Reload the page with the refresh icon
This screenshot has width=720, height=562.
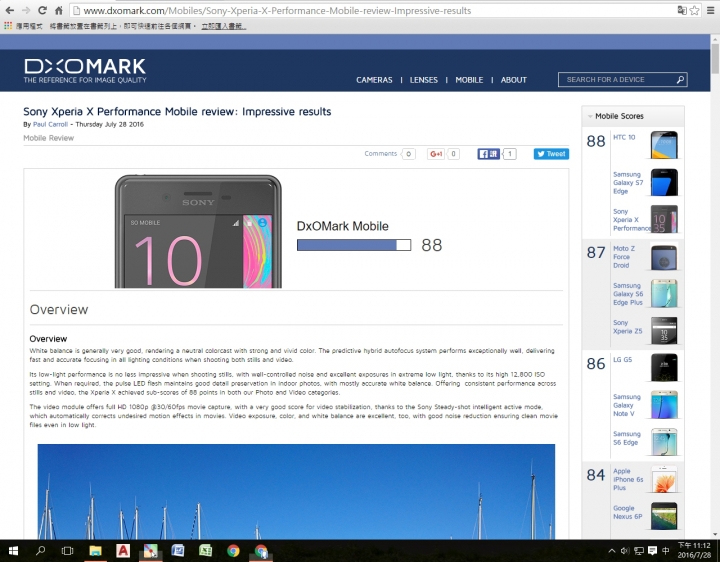coord(42,10)
